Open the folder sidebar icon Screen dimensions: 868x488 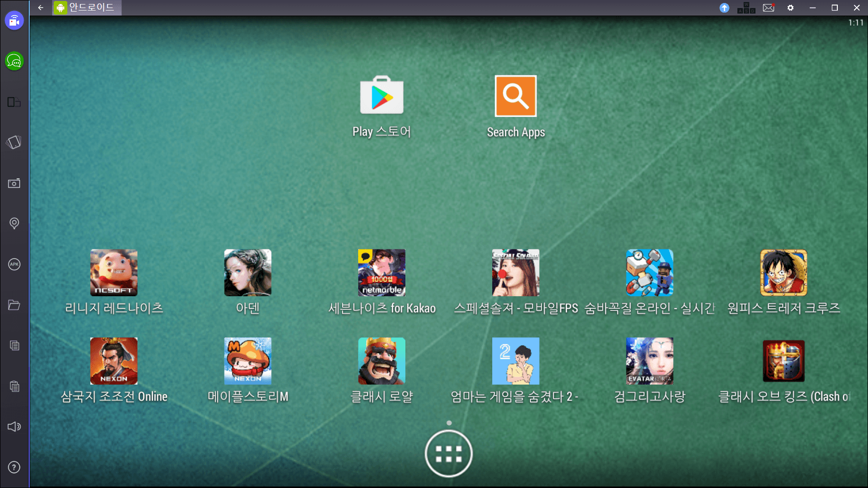coord(14,305)
